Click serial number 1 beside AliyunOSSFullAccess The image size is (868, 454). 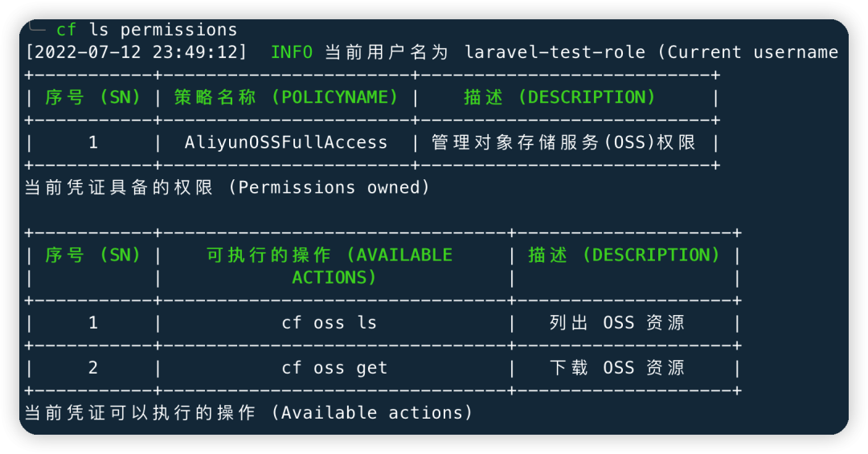pyautogui.click(x=93, y=142)
